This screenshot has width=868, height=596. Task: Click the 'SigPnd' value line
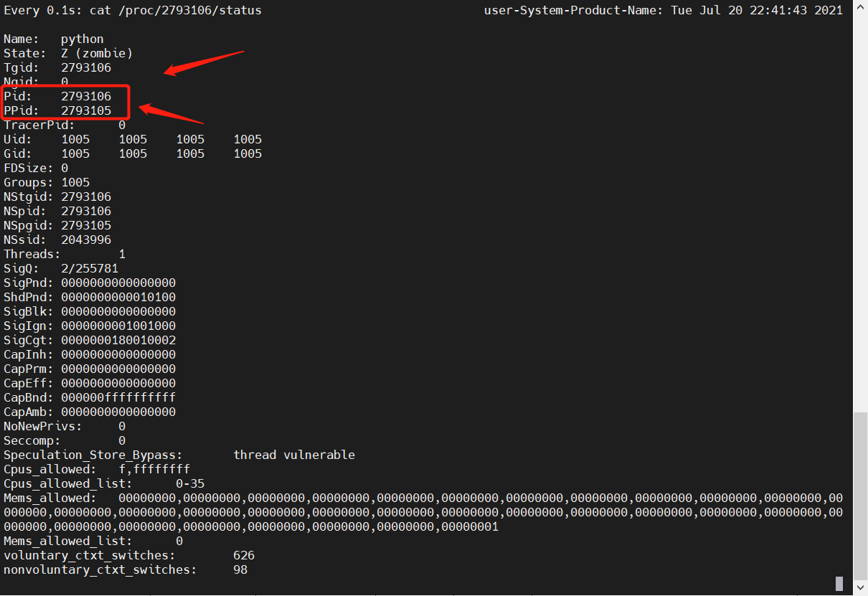point(90,283)
